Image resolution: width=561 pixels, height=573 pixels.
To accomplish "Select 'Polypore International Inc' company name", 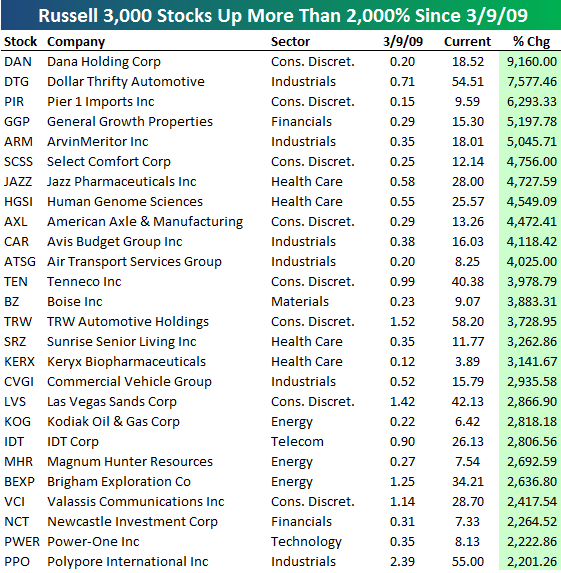I will click(128, 562).
